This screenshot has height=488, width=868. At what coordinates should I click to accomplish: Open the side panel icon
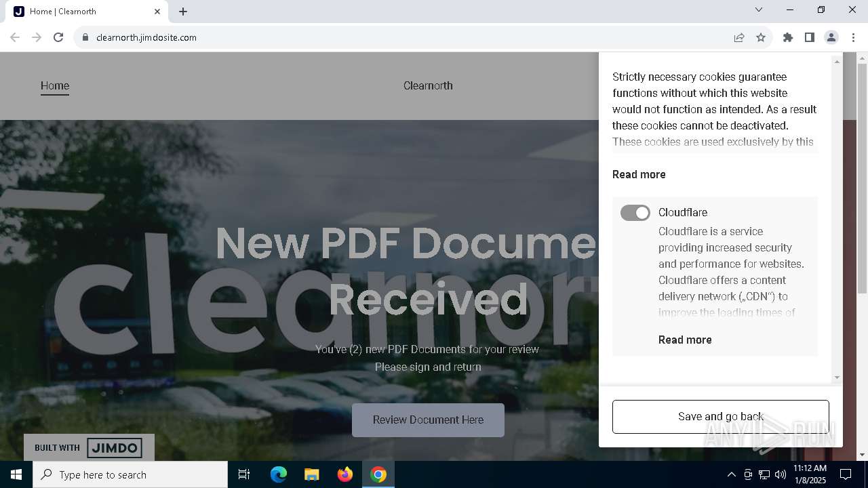(810, 37)
